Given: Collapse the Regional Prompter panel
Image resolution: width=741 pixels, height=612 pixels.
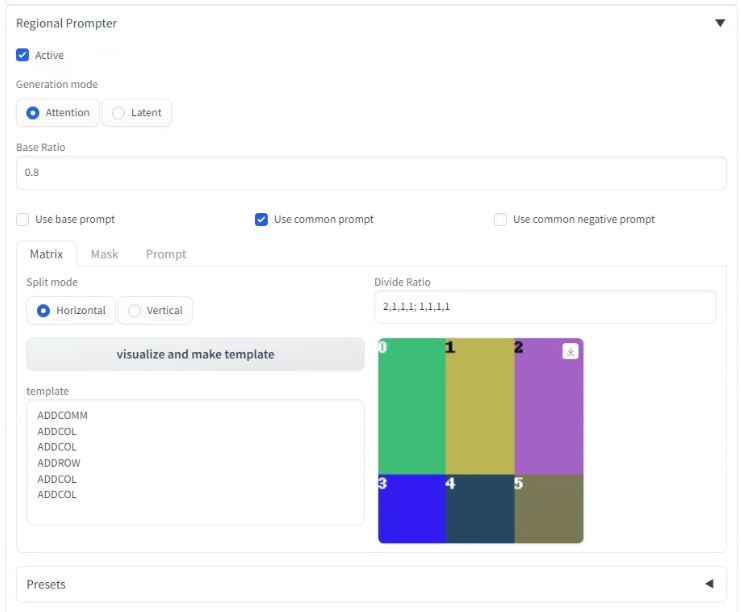Looking at the screenshot, I should click(720, 23).
